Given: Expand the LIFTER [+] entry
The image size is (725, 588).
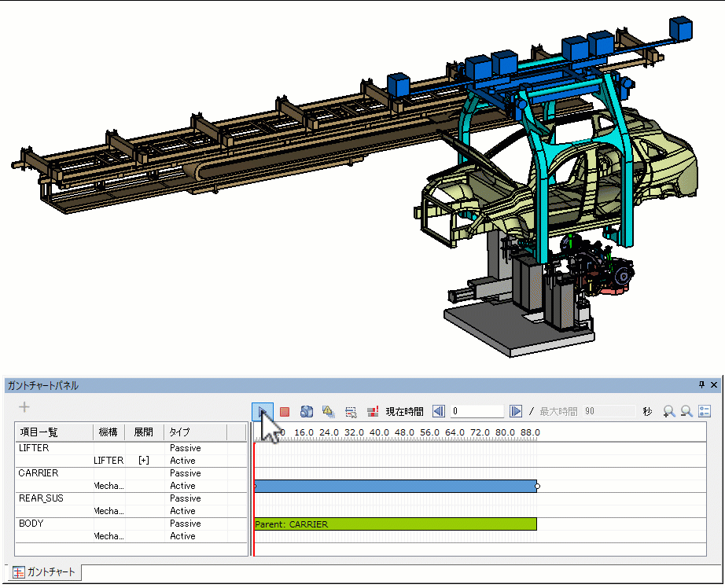Looking at the screenshot, I should click(x=143, y=461).
